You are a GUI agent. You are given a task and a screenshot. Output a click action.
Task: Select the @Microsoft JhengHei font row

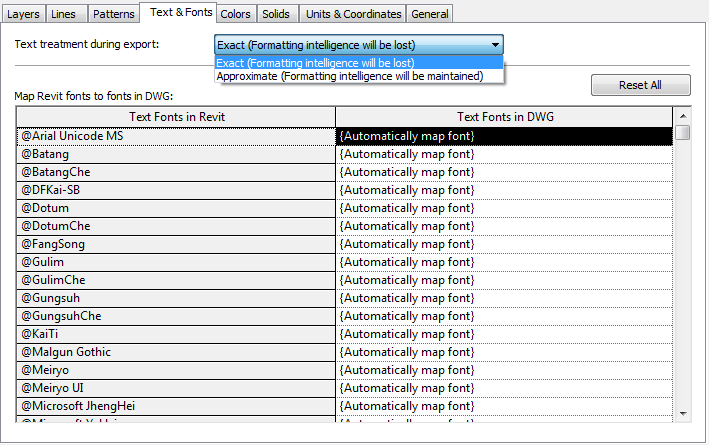point(176,406)
